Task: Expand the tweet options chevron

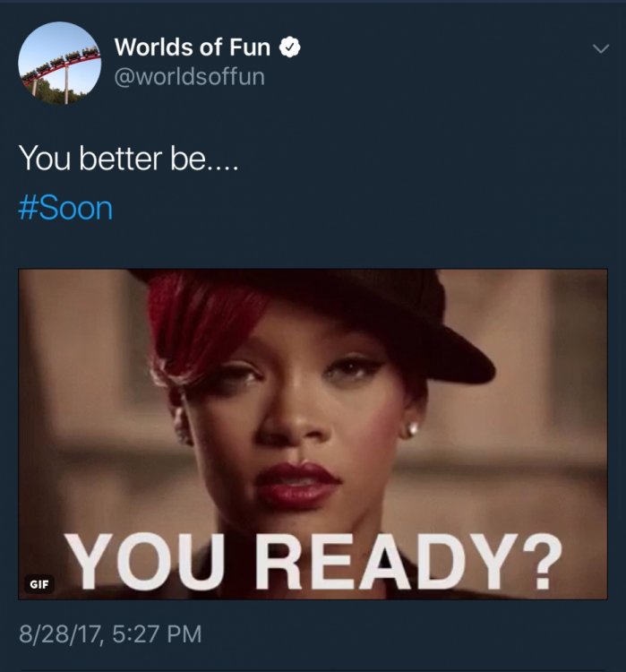Action: click(601, 49)
